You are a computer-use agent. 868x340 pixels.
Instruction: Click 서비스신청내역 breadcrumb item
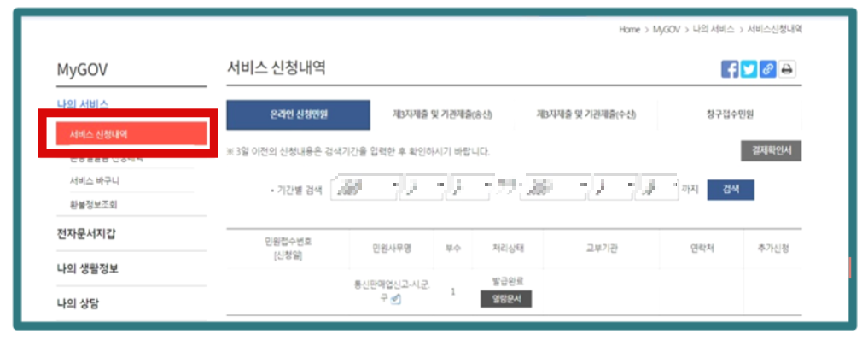coord(775,30)
